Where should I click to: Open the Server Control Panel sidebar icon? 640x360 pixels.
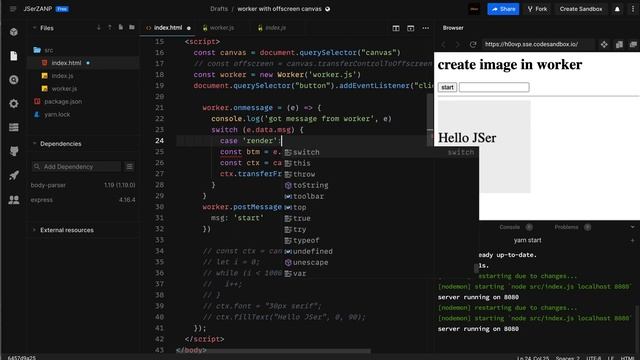(13, 127)
